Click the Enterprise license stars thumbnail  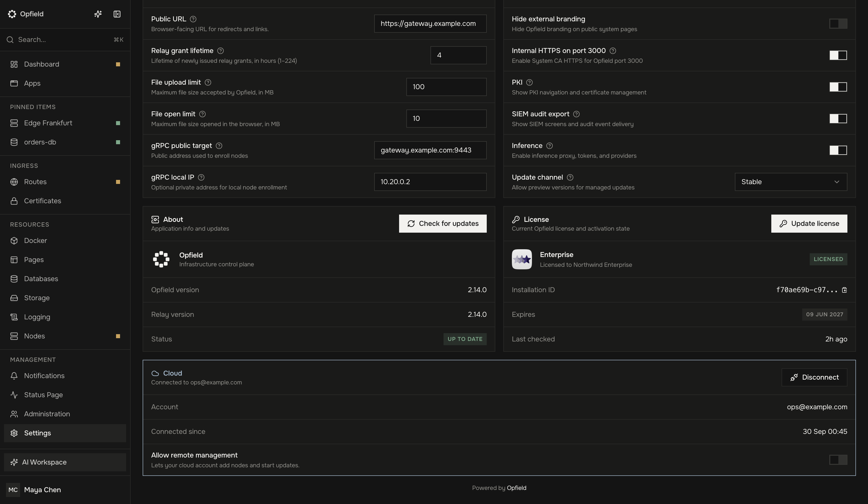(521, 259)
